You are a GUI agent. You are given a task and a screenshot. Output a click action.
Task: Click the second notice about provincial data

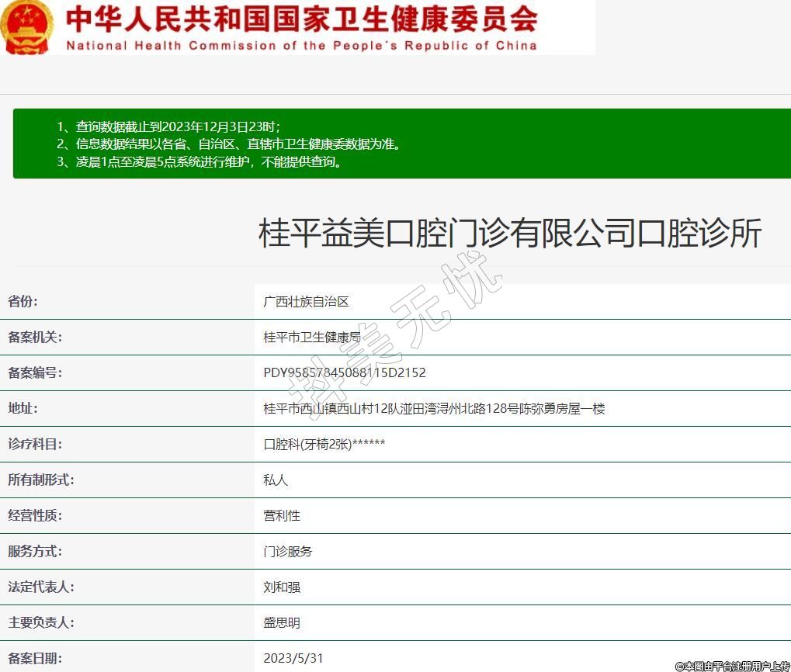(229, 144)
